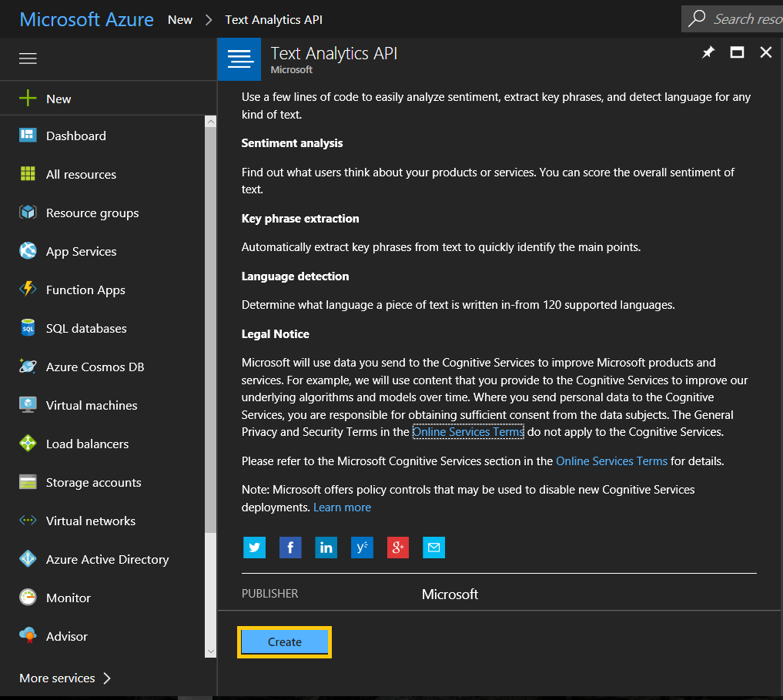Click Text Analytics API breadcrumb
Screen dimensions: 783x700
273,20
